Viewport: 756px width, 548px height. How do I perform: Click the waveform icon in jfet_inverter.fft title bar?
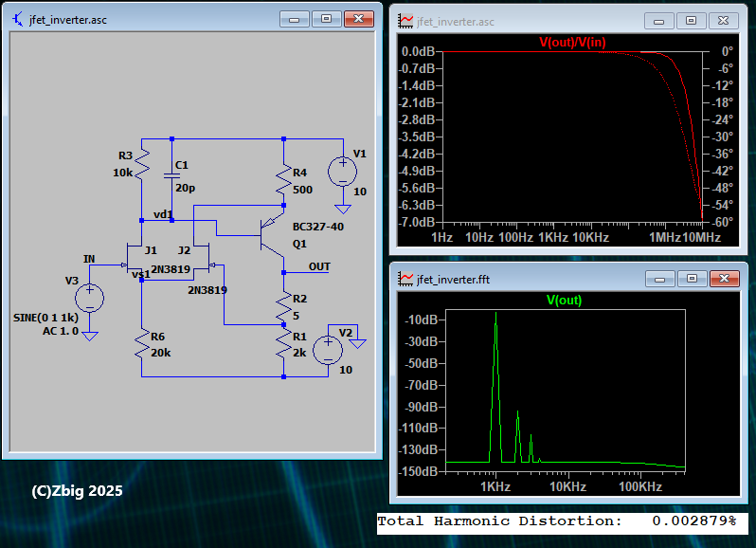click(405, 279)
